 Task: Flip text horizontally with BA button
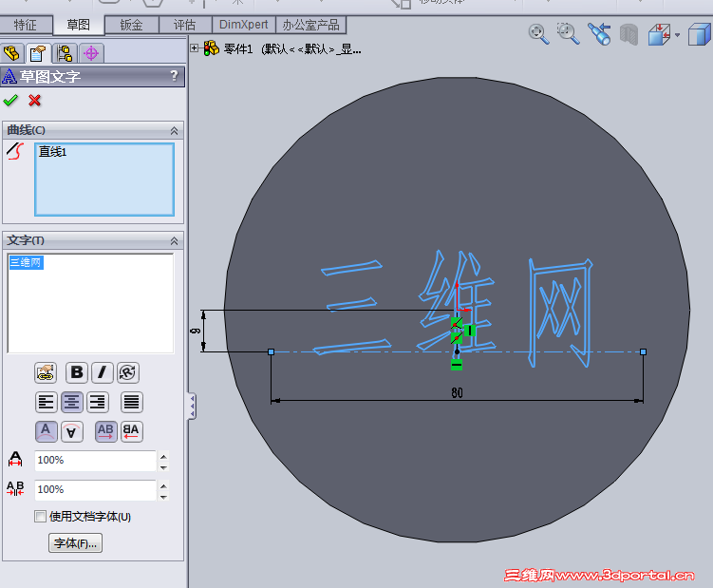pyautogui.click(x=131, y=431)
